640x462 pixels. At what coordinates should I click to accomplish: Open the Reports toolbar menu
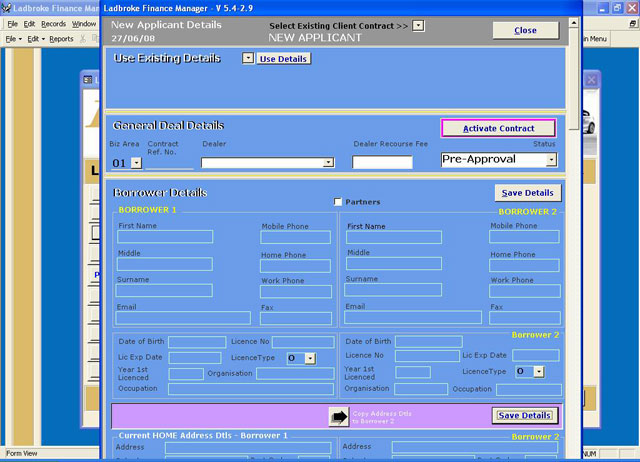pos(61,39)
